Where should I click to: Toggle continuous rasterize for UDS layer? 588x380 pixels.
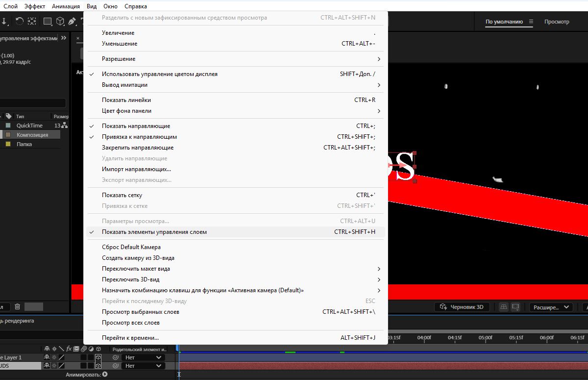coord(54,366)
